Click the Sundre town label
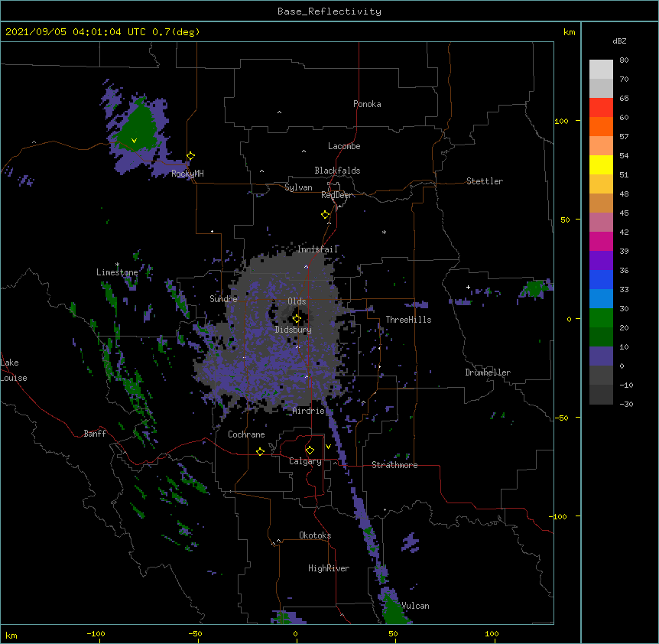659x644 pixels. [x=223, y=299]
